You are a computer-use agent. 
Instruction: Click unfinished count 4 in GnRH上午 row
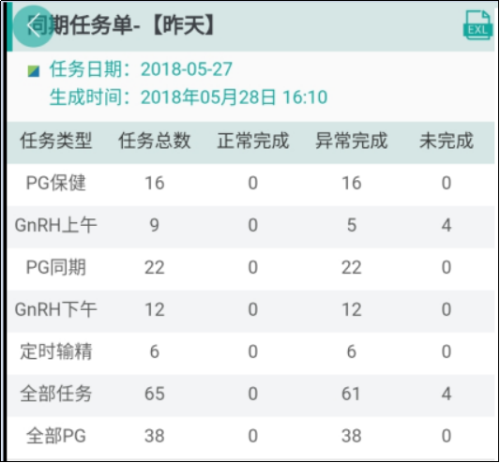446,226
